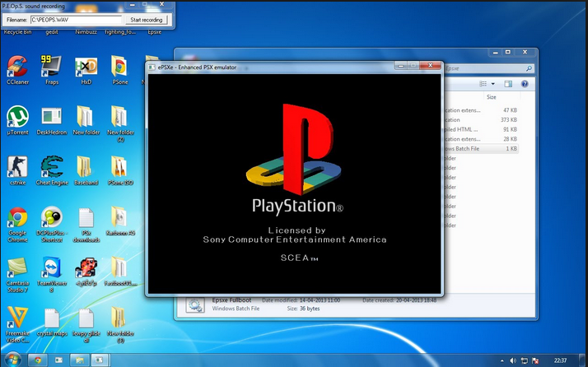Image resolution: width=588 pixels, height=367 pixels.
Task: Open the Katbonn A5 folder
Action: [x=120, y=221]
